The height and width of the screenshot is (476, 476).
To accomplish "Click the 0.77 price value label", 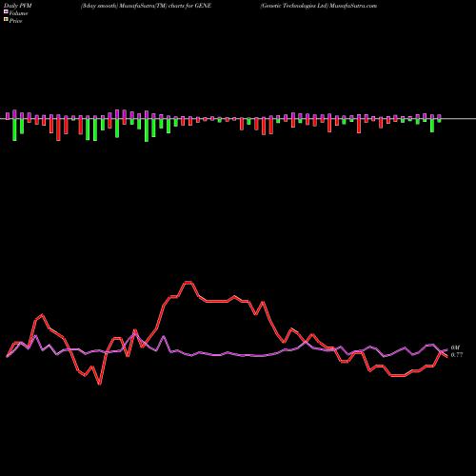I will [x=457, y=355].
